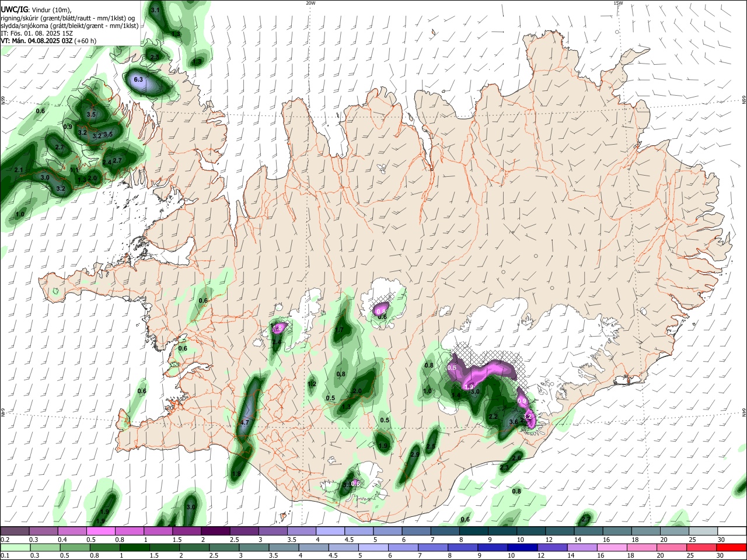Click the 0.1 label on the rain scale
747x560 pixels.
coord(5,556)
